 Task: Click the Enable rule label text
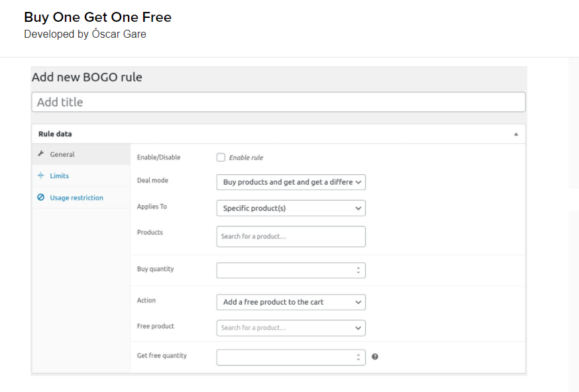[246, 158]
